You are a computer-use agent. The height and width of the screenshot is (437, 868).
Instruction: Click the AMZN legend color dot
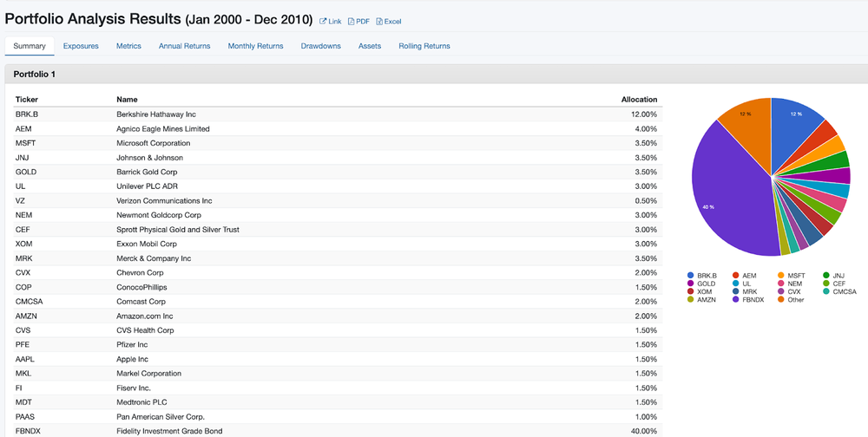(x=690, y=299)
